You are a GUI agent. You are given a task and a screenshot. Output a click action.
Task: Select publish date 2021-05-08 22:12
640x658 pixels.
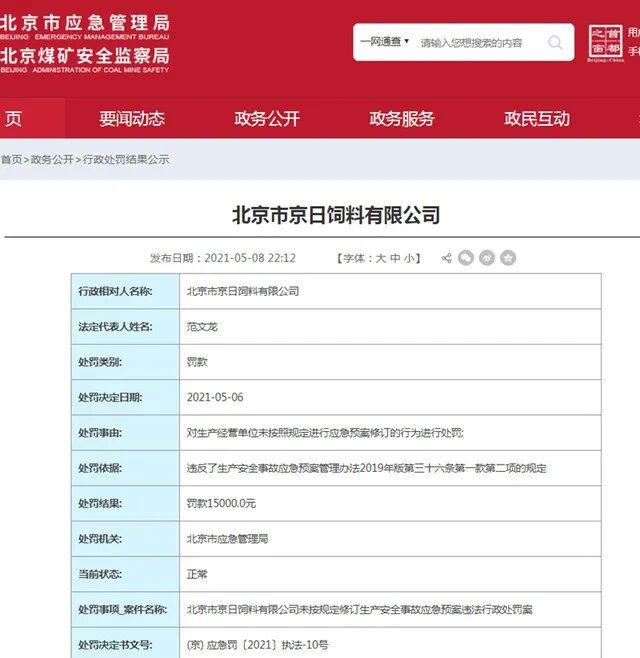click(250, 258)
